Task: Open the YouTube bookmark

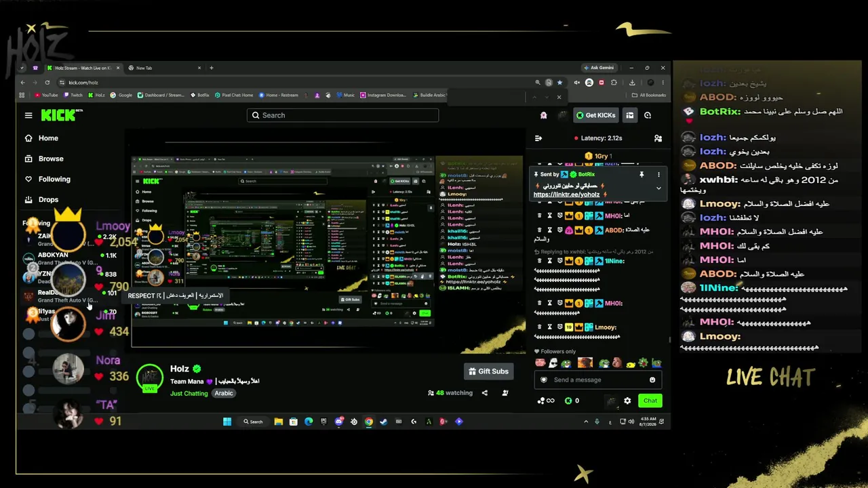Action: (x=46, y=96)
